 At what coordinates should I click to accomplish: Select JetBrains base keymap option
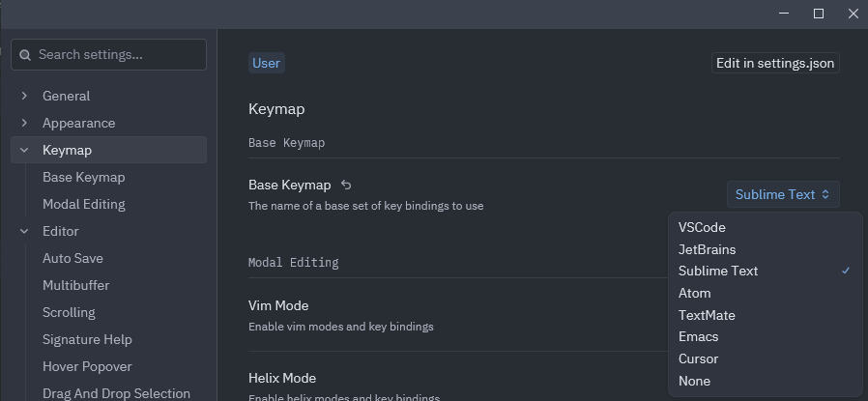coord(707,249)
